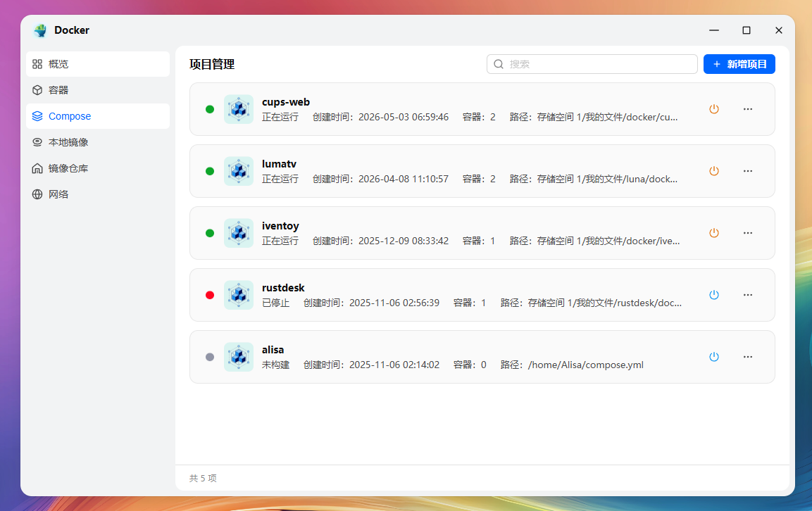Click the iventoy project cube icon
Screen dimensions: 812x511
239,233
